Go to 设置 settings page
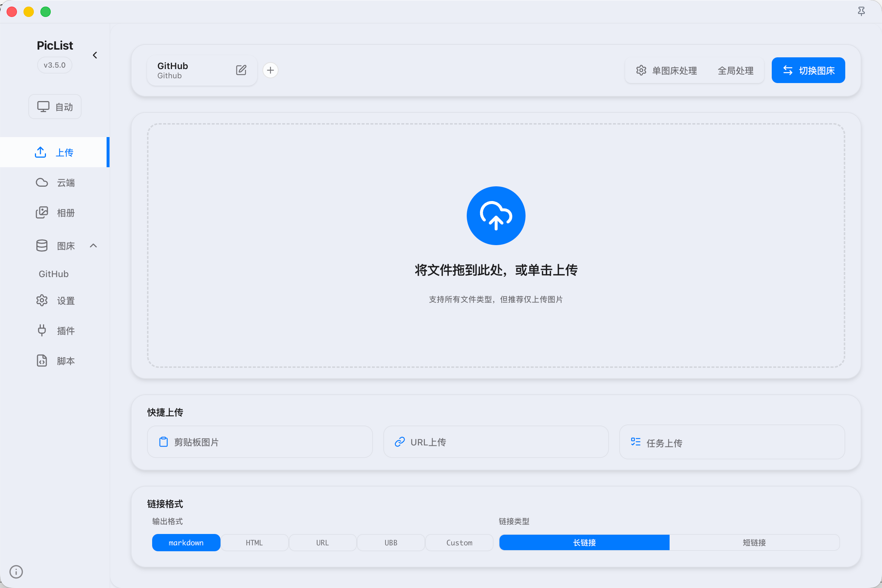Image resolution: width=882 pixels, height=588 pixels. [x=55, y=300]
